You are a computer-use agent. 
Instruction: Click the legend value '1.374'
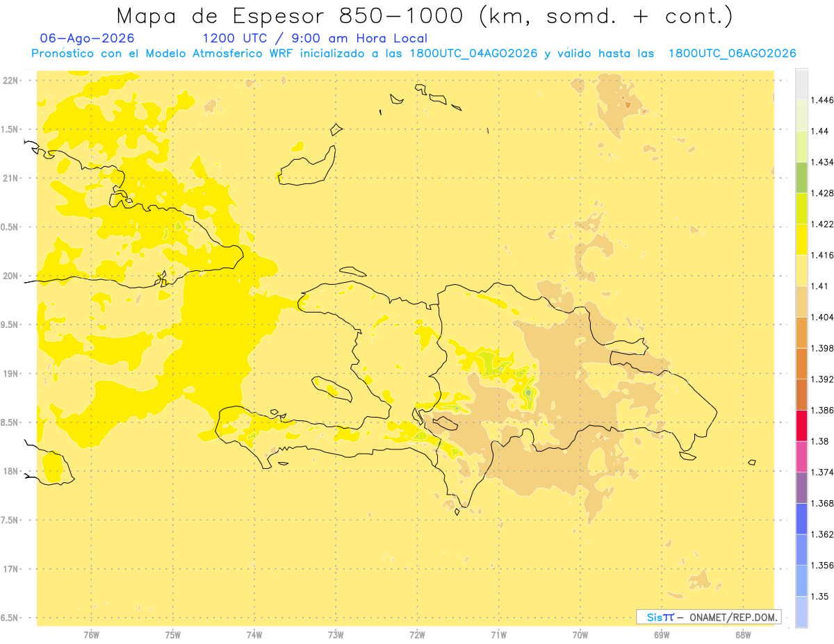point(822,472)
